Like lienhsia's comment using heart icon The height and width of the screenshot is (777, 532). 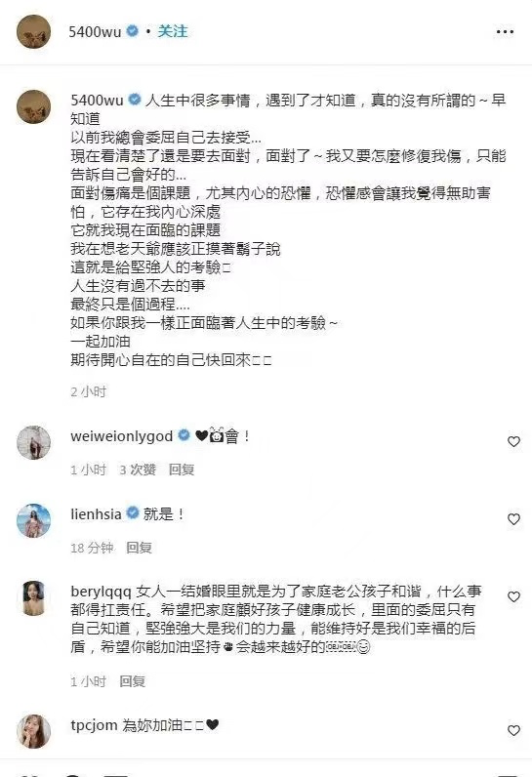tap(513, 519)
